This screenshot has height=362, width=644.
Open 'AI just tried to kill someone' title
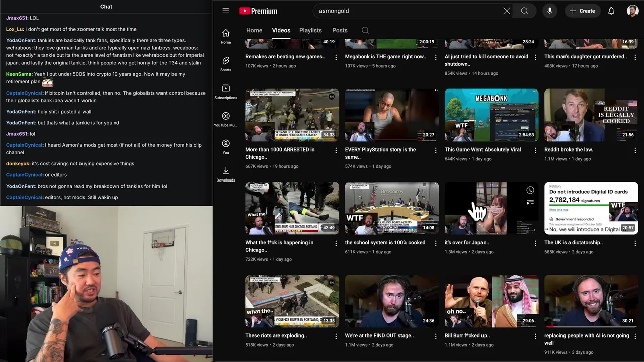487,60
